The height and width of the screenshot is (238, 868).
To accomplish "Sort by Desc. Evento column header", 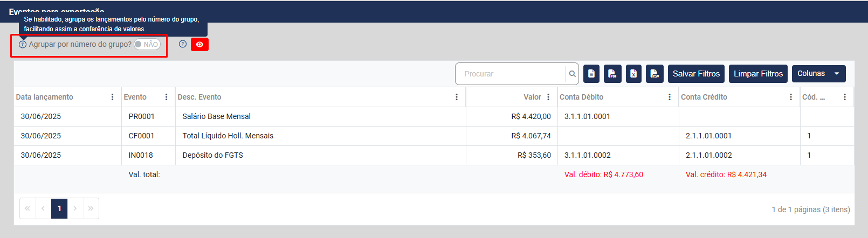I will coord(199,97).
